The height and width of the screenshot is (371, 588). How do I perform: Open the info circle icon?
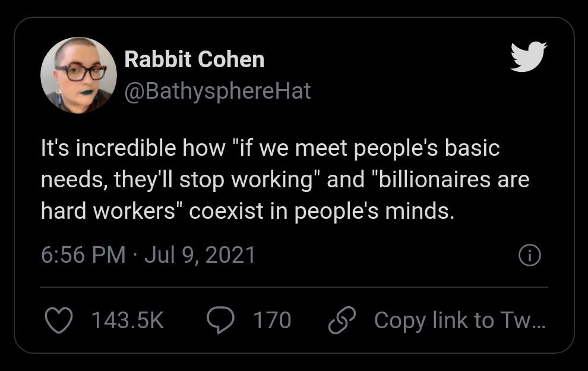pyautogui.click(x=530, y=256)
